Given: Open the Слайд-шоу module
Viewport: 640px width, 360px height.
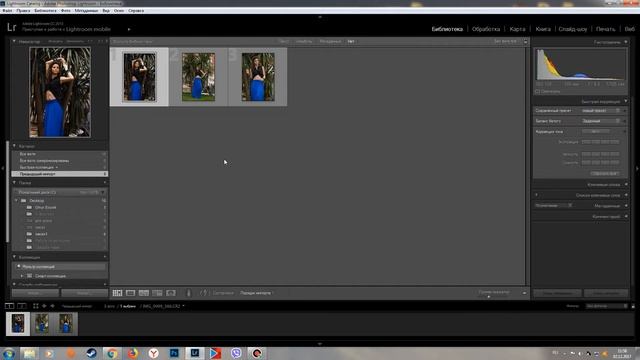Looking at the screenshot, I should coord(573,29).
